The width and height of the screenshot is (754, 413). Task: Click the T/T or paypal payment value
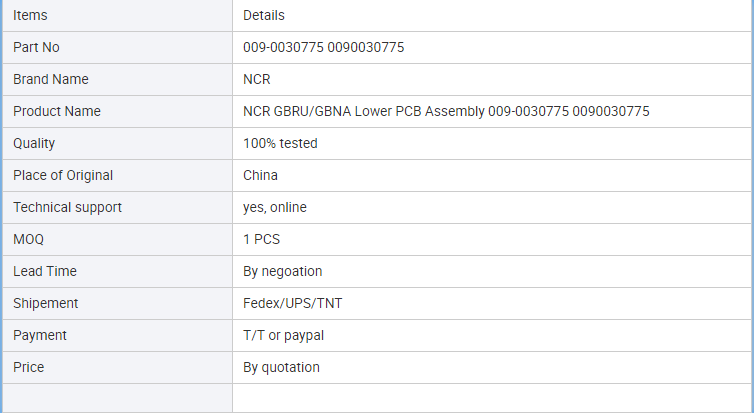coord(284,335)
